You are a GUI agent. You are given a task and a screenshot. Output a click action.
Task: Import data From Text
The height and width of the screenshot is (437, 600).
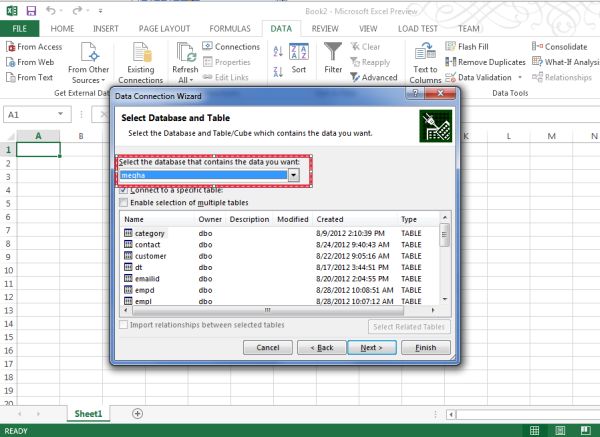[30, 77]
